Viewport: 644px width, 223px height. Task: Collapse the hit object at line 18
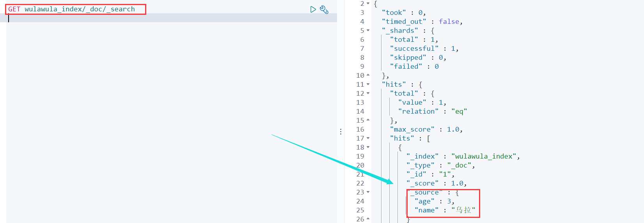click(x=368, y=147)
